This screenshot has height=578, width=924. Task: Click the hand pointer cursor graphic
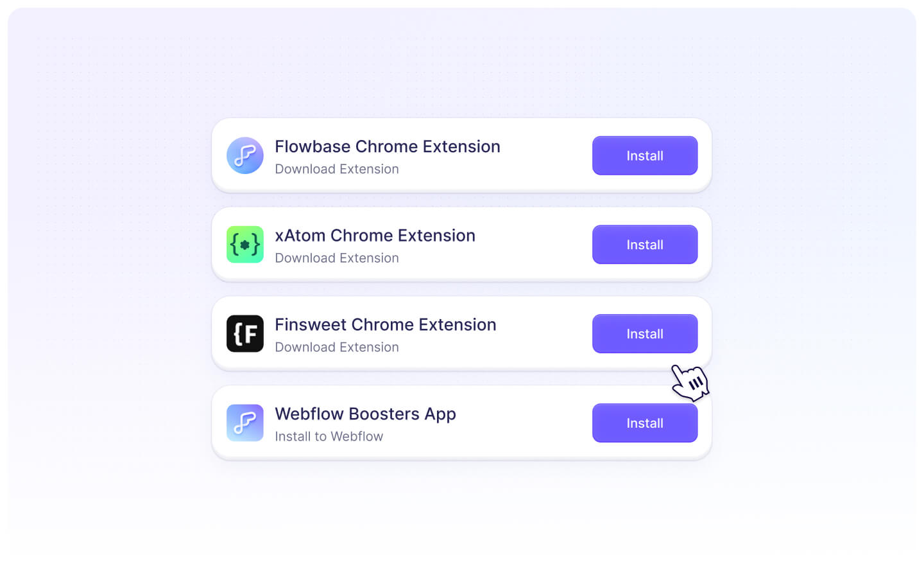[x=690, y=383]
